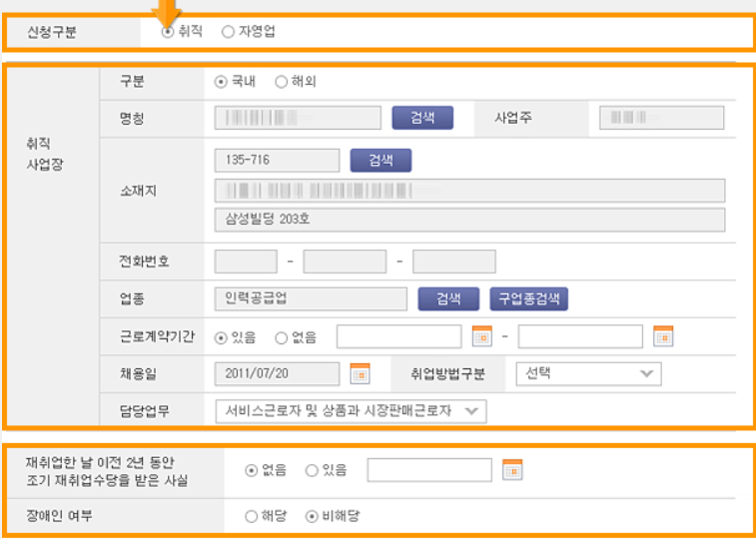Mark 비해당 for 장애인 여부

tap(312, 517)
